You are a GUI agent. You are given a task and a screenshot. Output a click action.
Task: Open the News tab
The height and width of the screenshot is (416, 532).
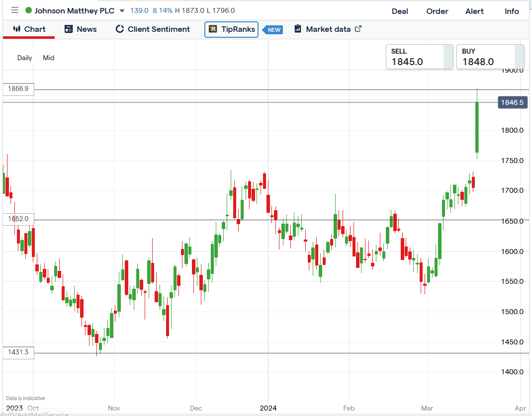(81, 29)
